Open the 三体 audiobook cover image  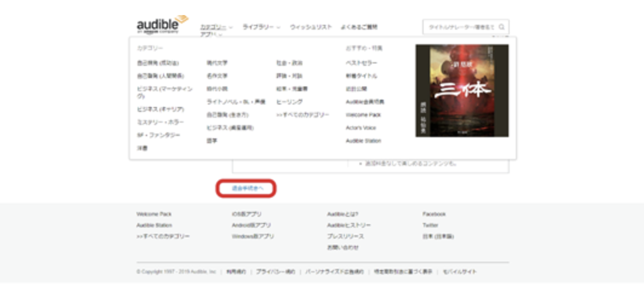pyautogui.click(x=462, y=91)
